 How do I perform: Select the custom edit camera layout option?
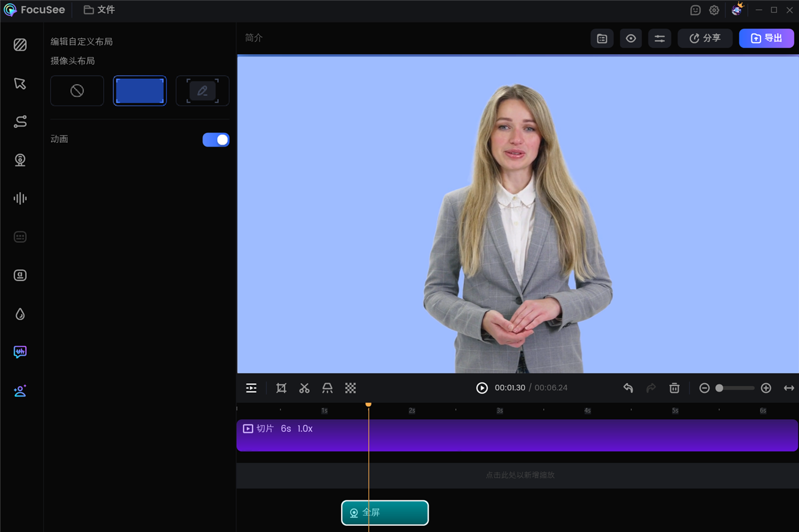coord(202,91)
